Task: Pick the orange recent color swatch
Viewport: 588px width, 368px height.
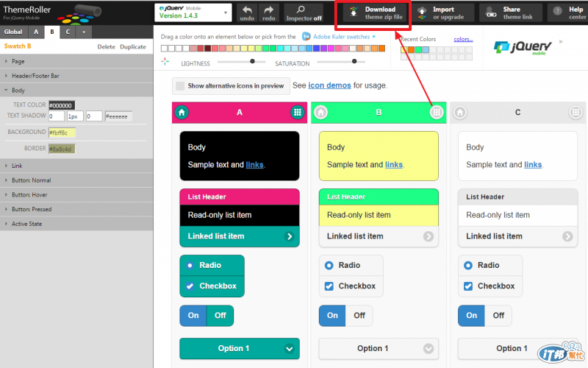Action: pyautogui.click(x=411, y=50)
